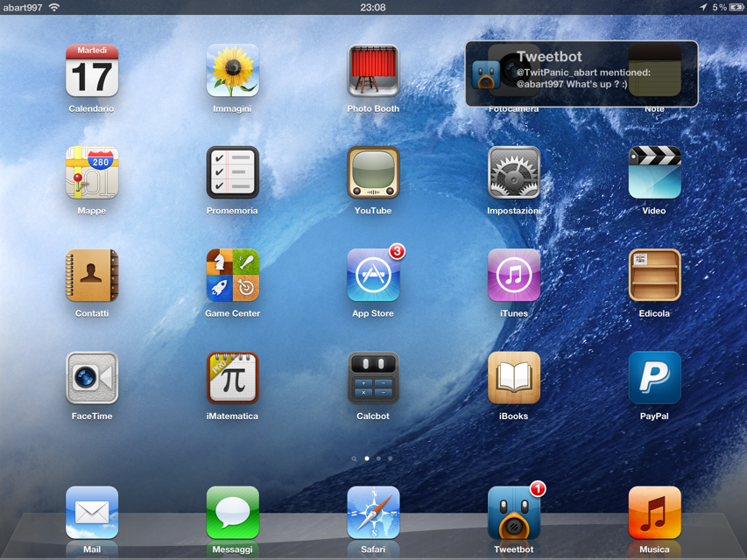This screenshot has height=560, width=747.
Task: Open Tweetbot from the dock
Action: [x=513, y=513]
